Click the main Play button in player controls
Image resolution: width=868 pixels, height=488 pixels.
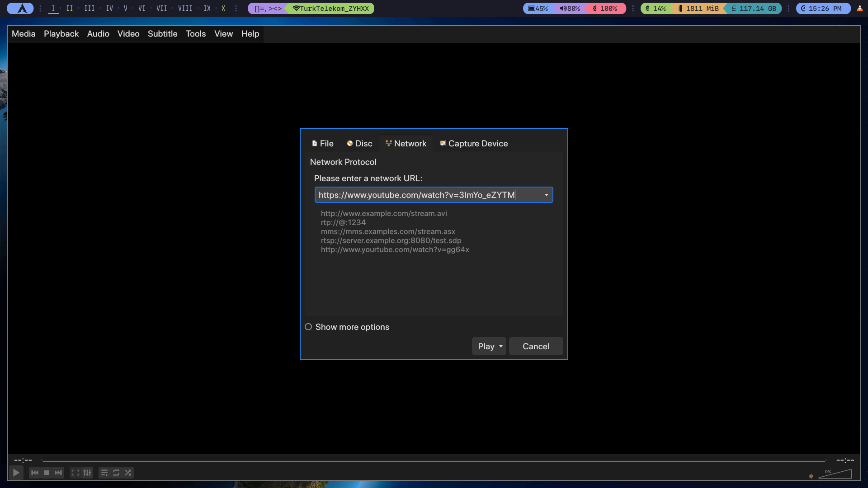(16, 473)
